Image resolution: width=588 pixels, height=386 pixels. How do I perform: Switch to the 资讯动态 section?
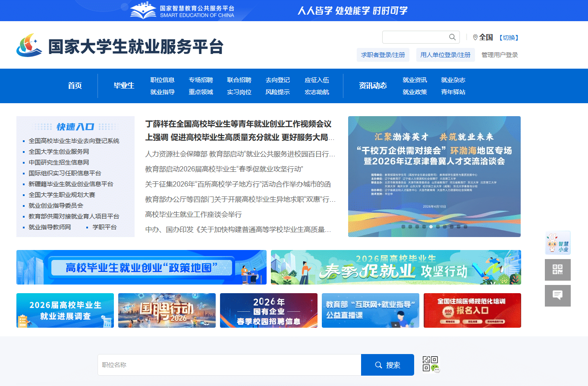point(374,85)
